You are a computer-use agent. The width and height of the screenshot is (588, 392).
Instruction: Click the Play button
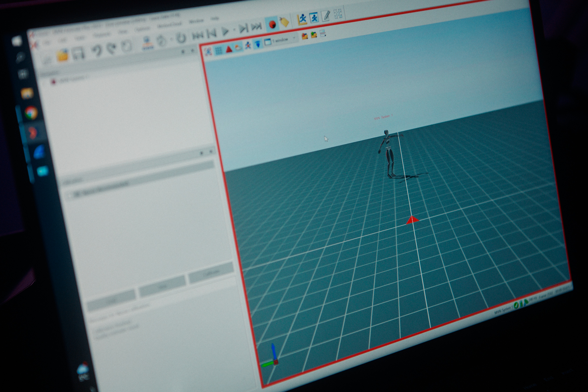pos(225,32)
